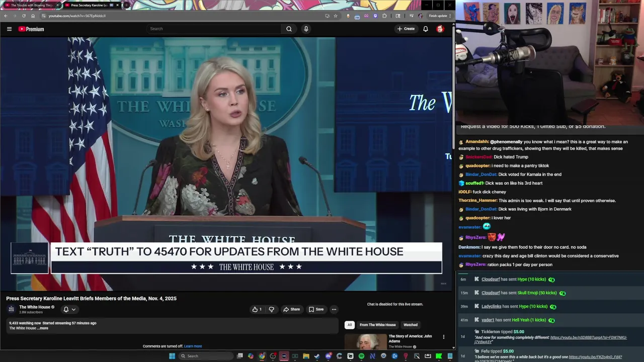Open Windows Start menu on the taskbar
This screenshot has height=362, width=644.
(172, 356)
